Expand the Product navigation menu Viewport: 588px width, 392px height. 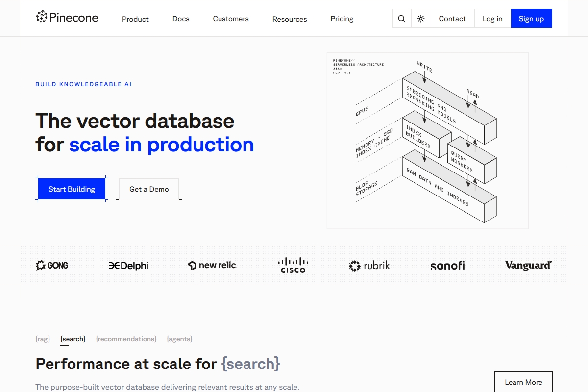tap(135, 19)
